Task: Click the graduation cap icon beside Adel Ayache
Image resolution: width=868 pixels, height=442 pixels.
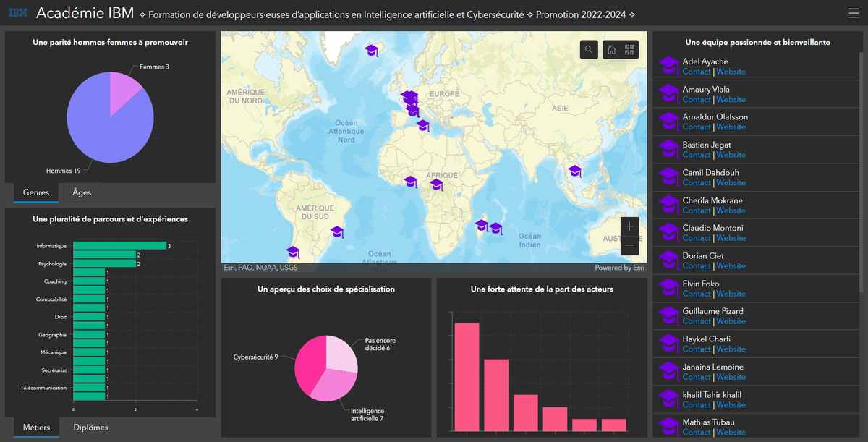Action: [668, 67]
